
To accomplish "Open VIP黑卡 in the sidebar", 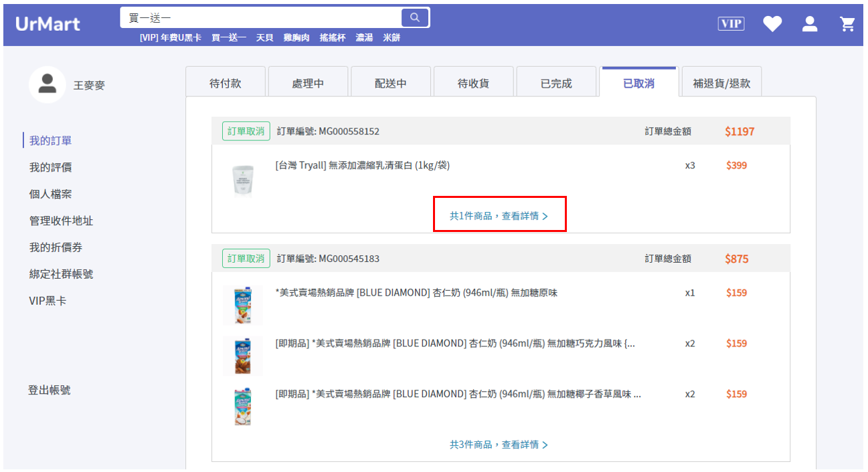I will pyautogui.click(x=48, y=301).
